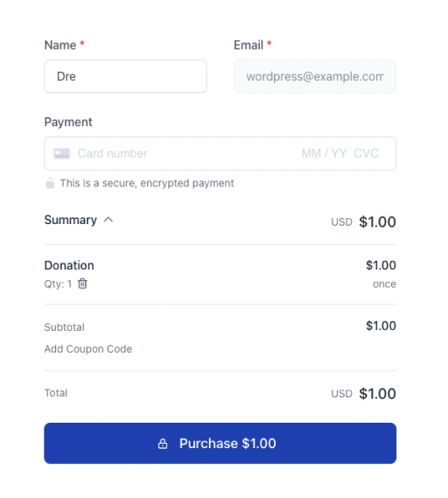Click the padlock icon beside the secure payment notice
448x498 pixels.
50,183
